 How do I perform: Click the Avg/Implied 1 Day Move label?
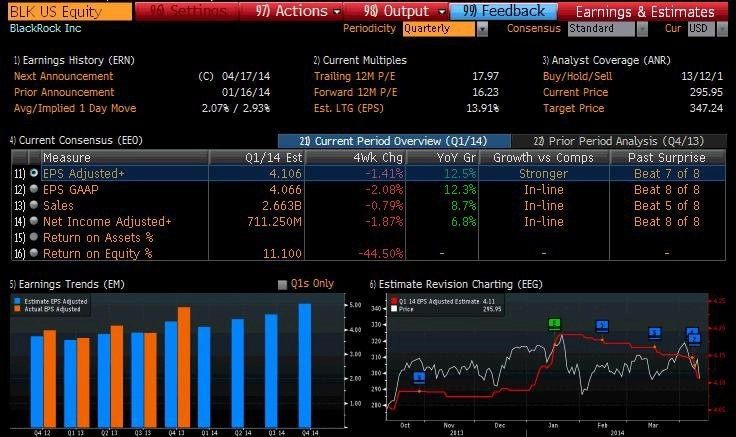point(75,108)
